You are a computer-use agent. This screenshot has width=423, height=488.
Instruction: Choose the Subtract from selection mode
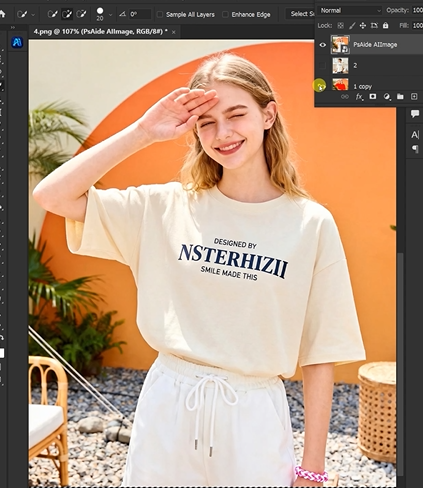tap(81, 14)
